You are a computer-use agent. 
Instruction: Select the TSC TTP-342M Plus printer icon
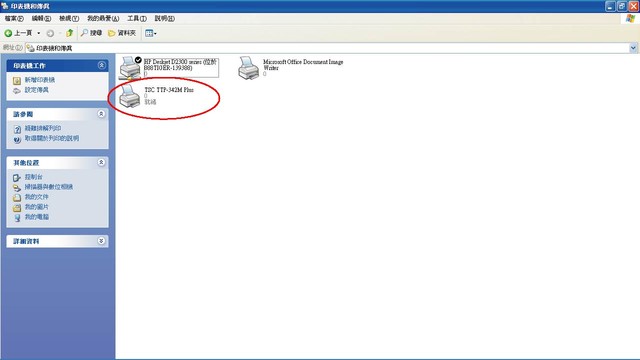(x=130, y=96)
